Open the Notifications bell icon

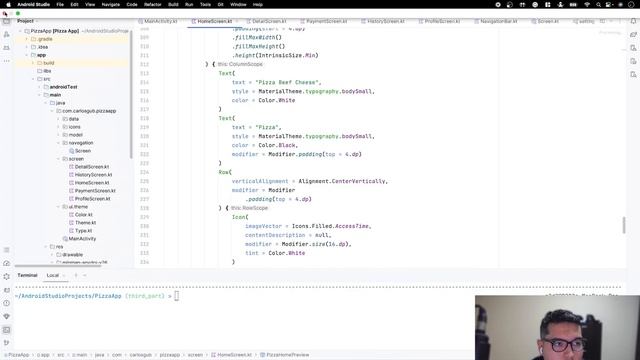click(633, 21)
